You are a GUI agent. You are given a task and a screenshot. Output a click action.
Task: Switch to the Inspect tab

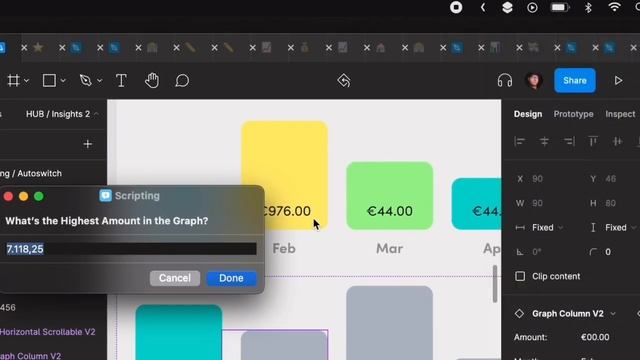[x=620, y=114]
